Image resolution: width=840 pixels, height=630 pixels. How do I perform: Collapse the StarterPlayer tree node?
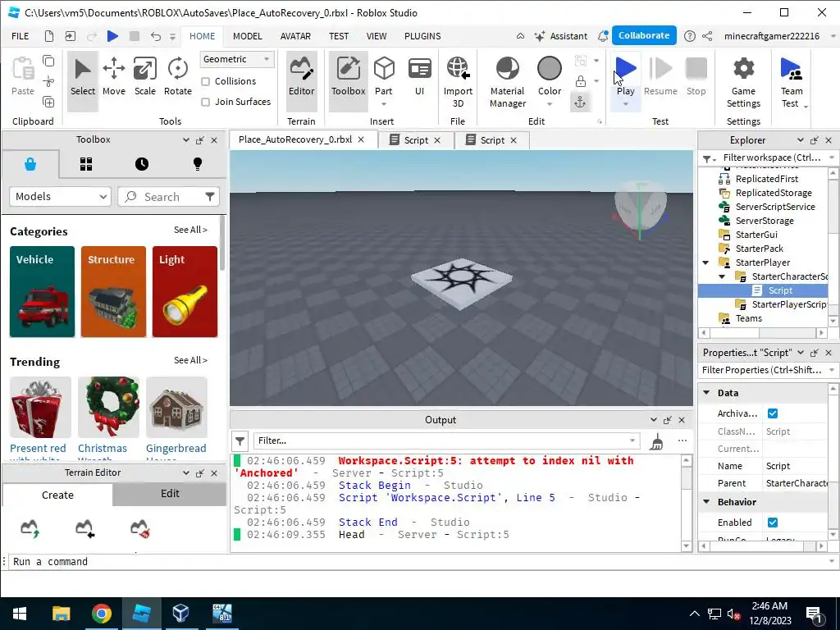(706, 262)
